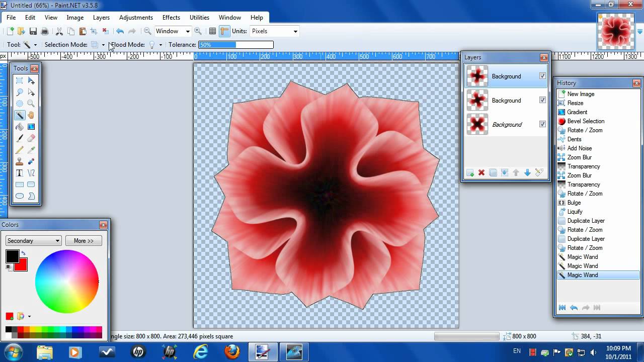Select the Lasso Select tool
This screenshot has width=644, height=362.
point(20,92)
